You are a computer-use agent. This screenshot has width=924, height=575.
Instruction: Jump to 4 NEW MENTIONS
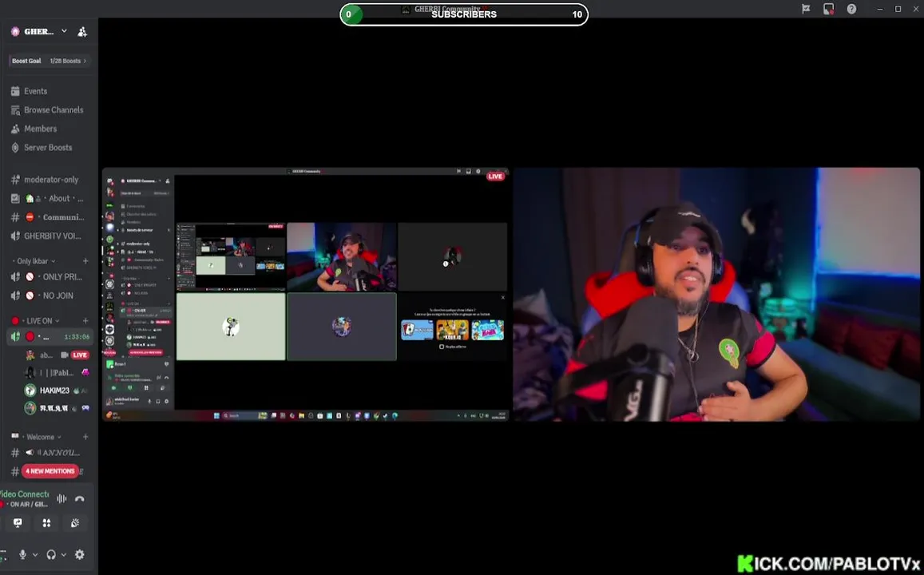pos(50,471)
